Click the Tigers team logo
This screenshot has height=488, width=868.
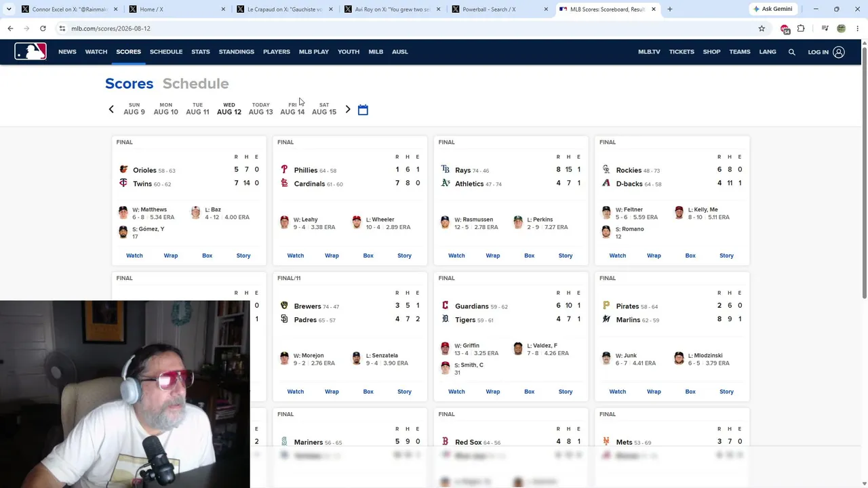(446, 319)
